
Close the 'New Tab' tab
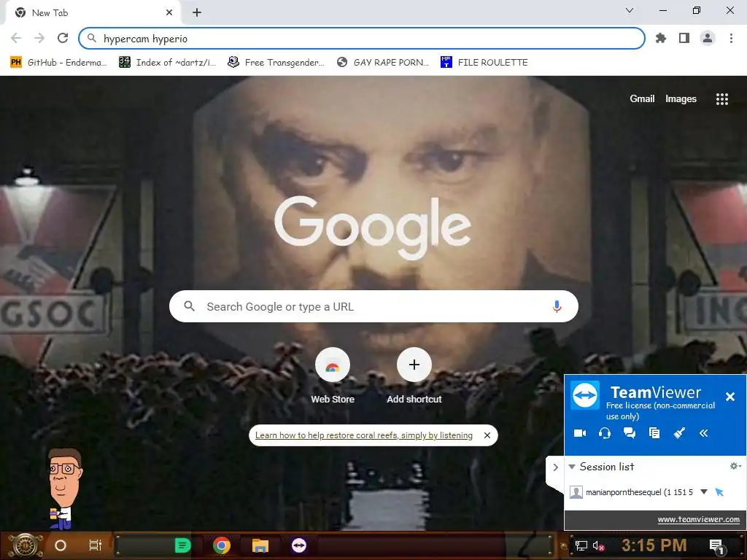coord(169,13)
